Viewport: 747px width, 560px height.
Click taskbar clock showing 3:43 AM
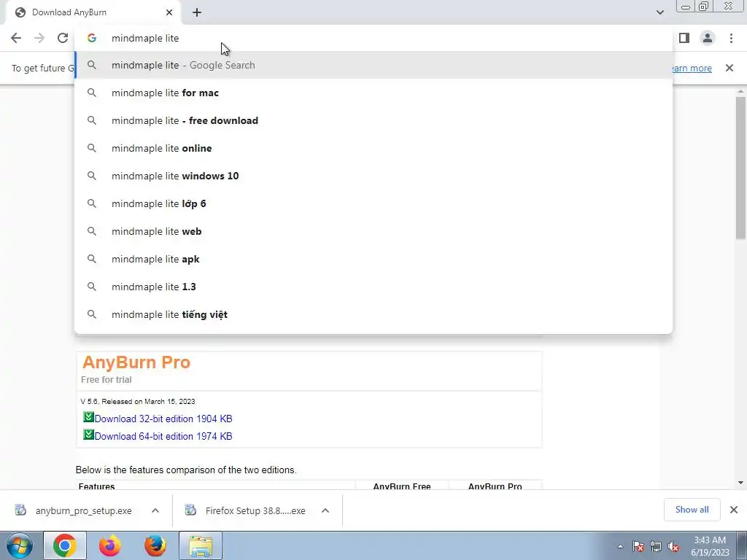pyautogui.click(x=710, y=546)
